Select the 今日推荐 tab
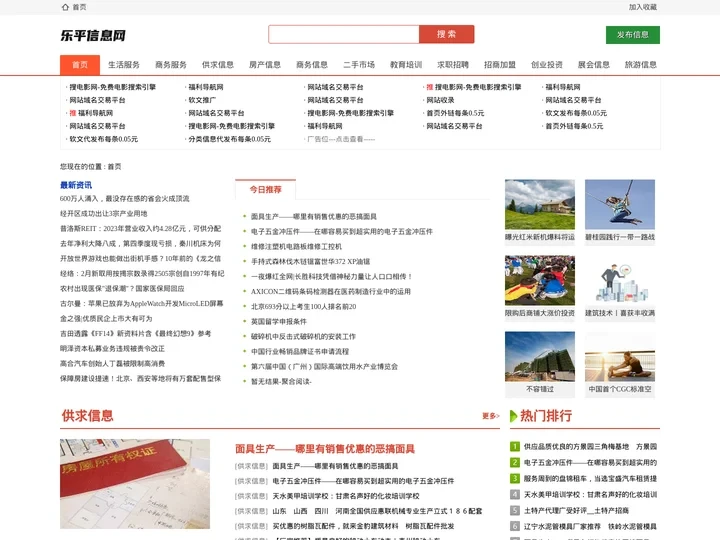This screenshot has height=540, width=720. click(265, 190)
